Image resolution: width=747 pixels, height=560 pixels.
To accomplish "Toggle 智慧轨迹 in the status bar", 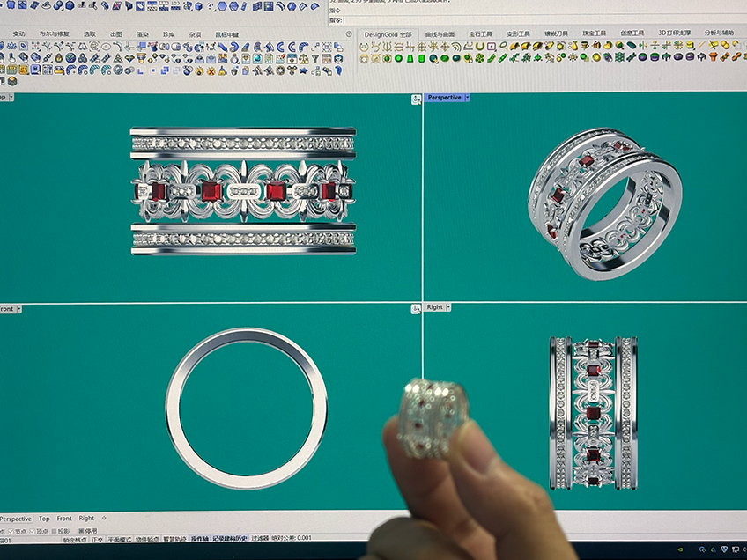I will tap(174, 539).
